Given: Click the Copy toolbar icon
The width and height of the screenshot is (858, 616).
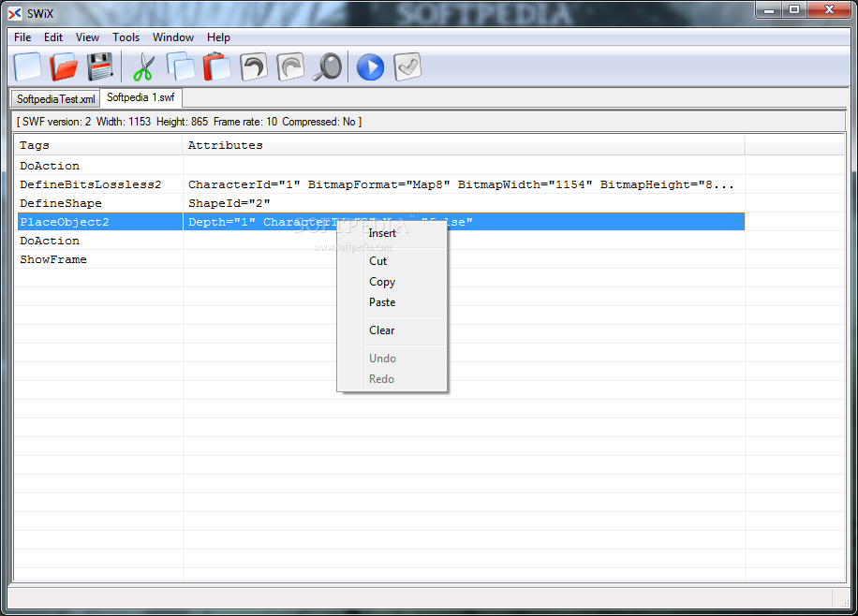Looking at the screenshot, I should click(x=181, y=67).
